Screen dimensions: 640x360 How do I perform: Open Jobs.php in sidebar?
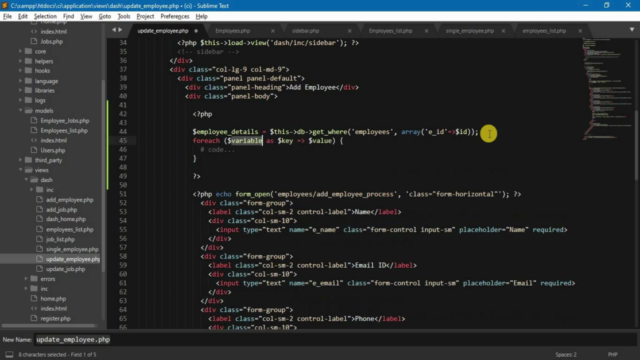51,41
